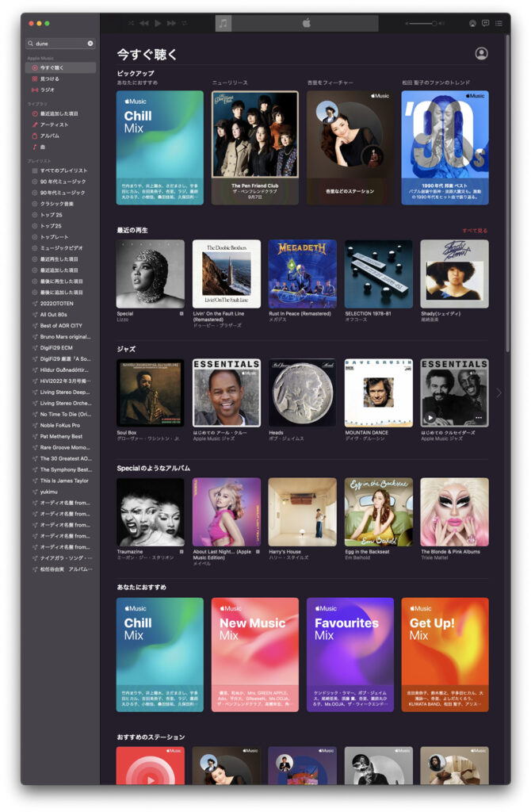This screenshot has width=531, height=812.
Task: Play はじめての クルセイダーズ with overlay play button
Action: (x=430, y=417)
